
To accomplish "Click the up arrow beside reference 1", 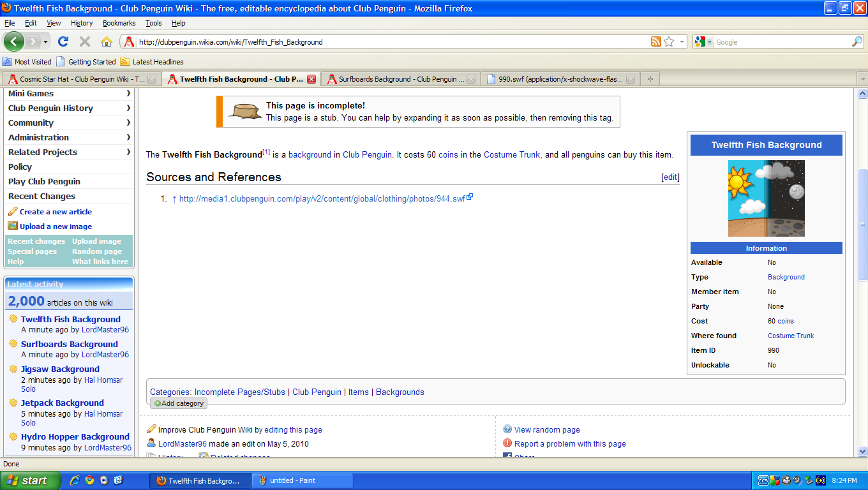I will [174, 198].
